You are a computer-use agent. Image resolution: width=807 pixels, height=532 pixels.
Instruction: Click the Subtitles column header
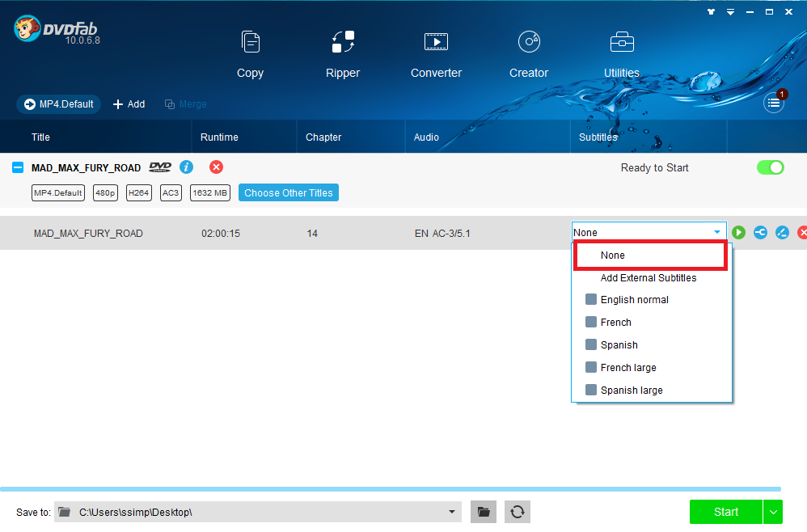coord(598,137)
